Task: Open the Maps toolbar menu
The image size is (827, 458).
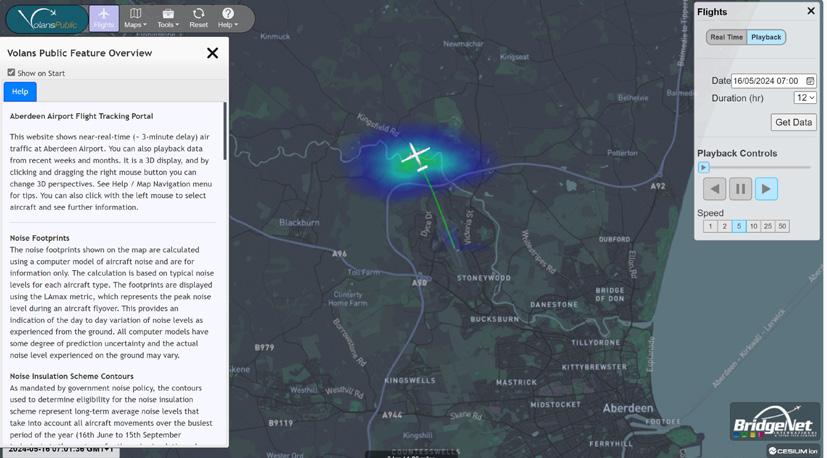Action: (x=136, y=18)
